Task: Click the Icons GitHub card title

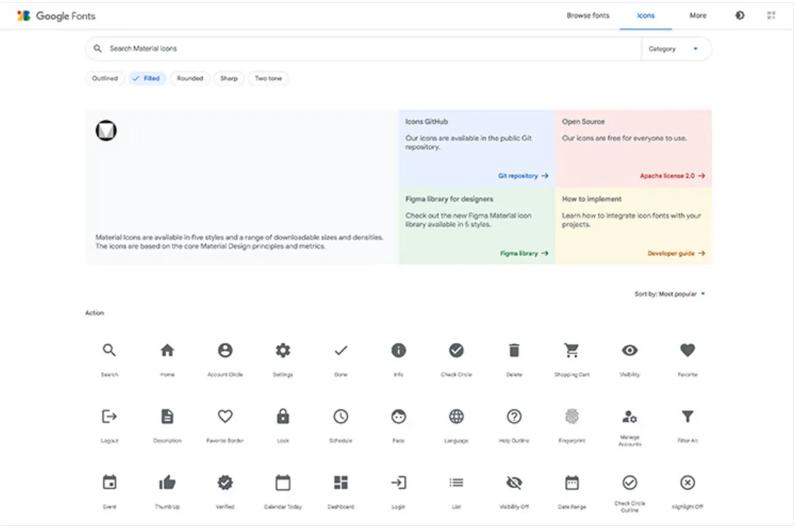Action: pos(427,122)
